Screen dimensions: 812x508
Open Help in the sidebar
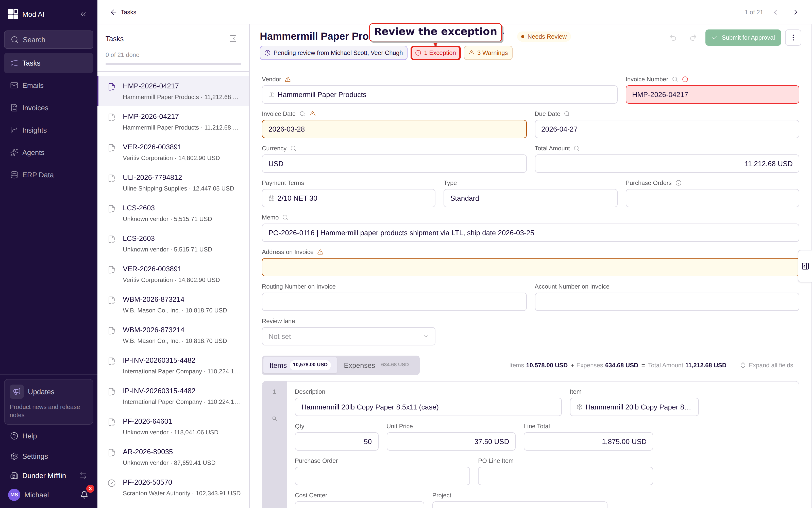49,436
